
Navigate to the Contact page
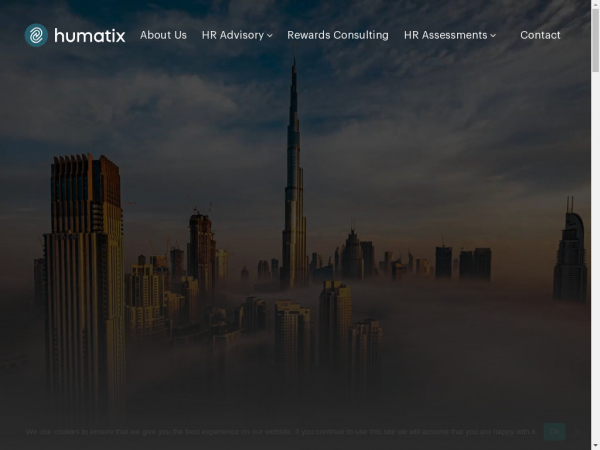coord(540,35)
